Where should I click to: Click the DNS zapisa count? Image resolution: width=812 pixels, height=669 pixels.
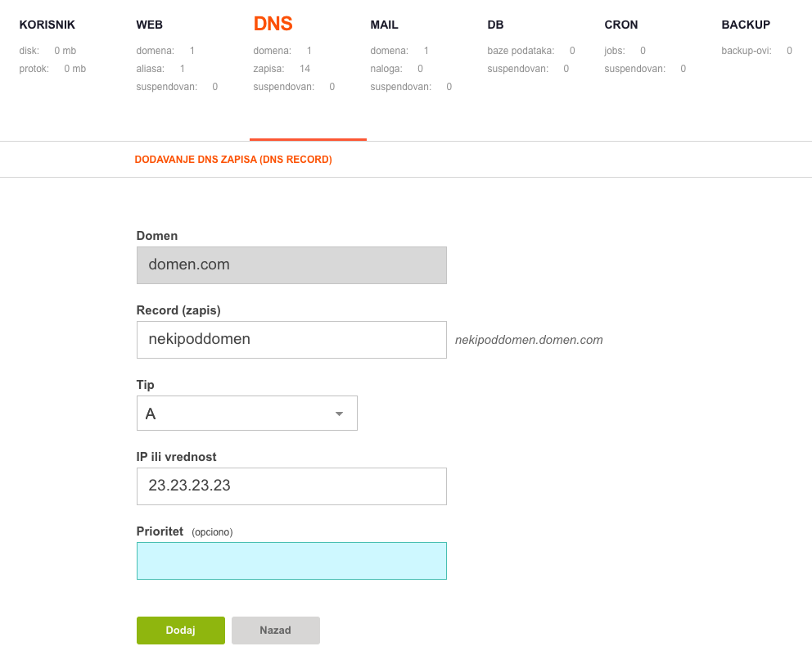304,69
